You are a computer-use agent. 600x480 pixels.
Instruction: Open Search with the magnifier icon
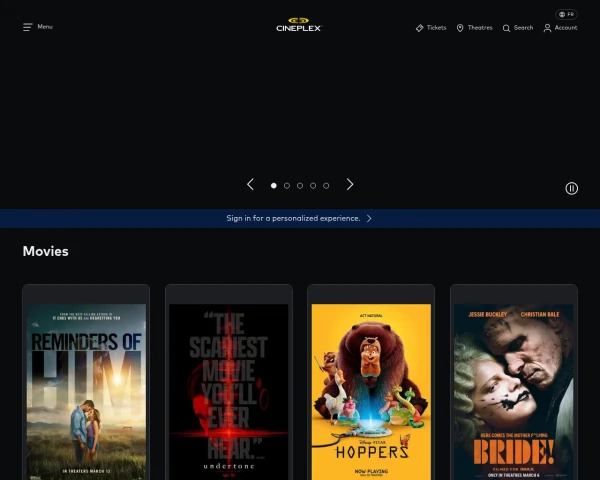click(x=507, y=28)
